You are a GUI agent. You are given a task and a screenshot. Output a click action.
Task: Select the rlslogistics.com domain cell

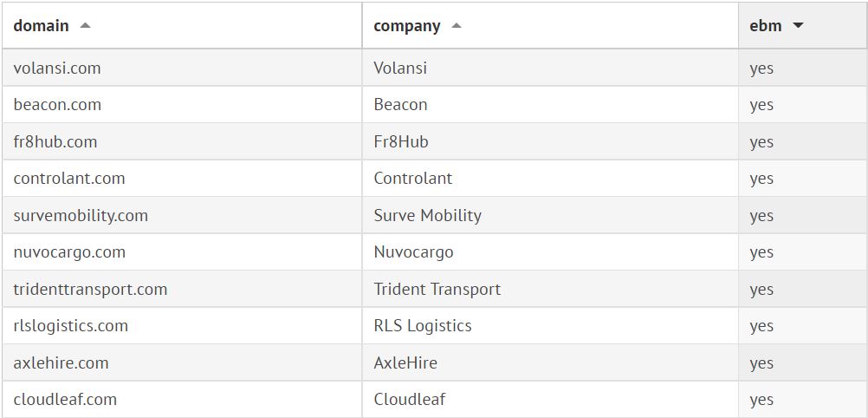click(70, 326)
